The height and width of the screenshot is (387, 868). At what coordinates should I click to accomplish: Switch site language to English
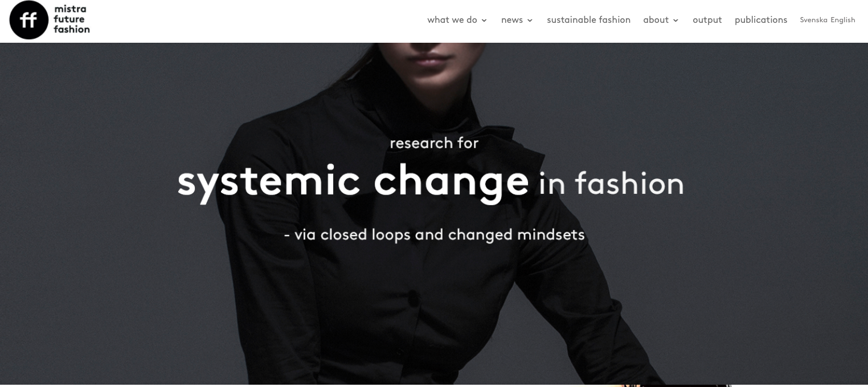(843, 20)
